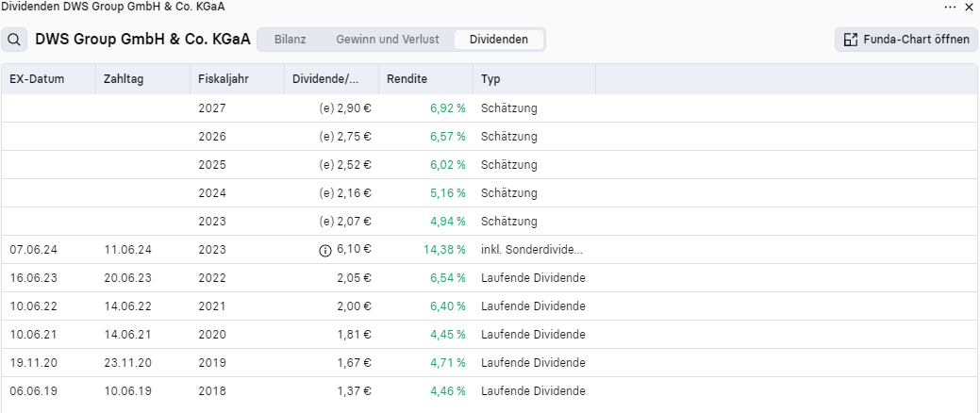The width and height of the screenshot is (980, 413).
Task: Select EX-Datum 06.06.19
Action: (x=33, y=391)
